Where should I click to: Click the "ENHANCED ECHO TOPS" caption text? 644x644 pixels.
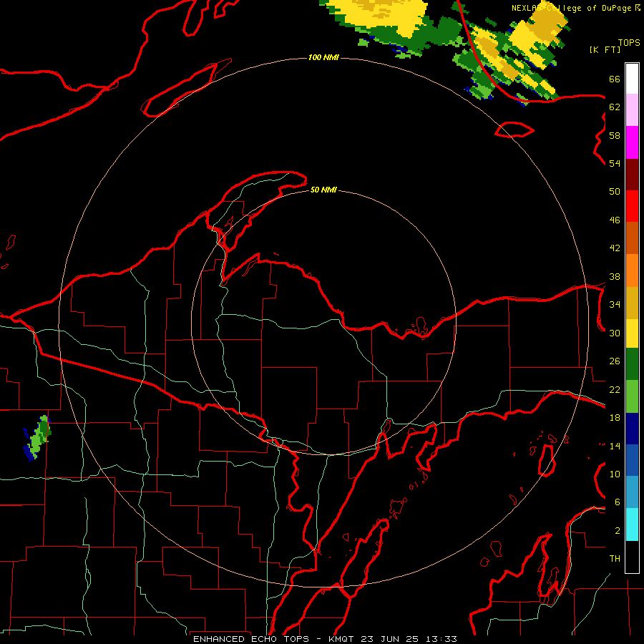point(251,639)
